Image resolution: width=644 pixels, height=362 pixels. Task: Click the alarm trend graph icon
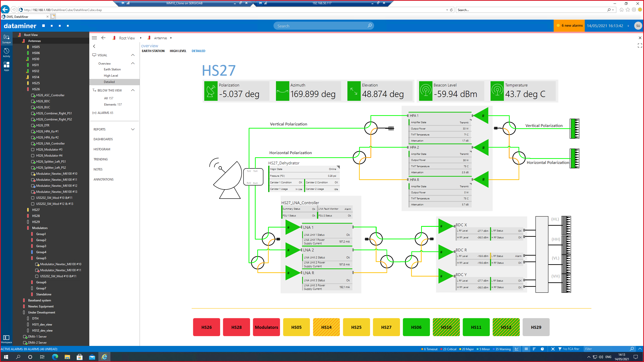pyautogui.click(x=517, y=349)
